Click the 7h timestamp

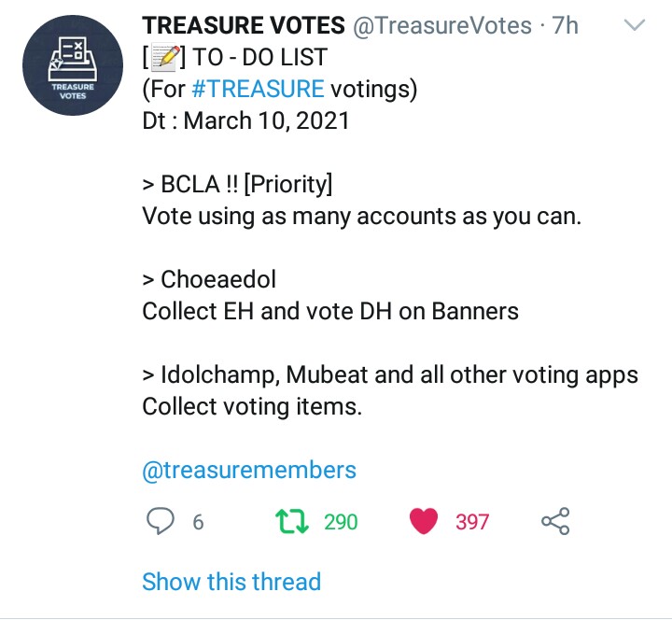(565, 26)
